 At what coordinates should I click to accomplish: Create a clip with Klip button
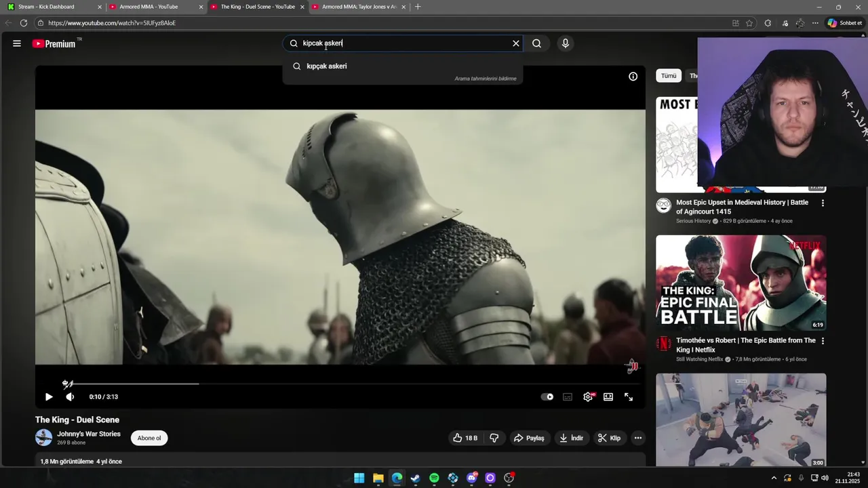point(609,438)
